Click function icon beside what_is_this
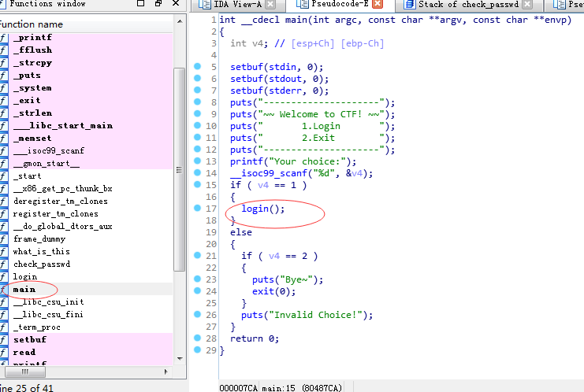 point(3,252)
